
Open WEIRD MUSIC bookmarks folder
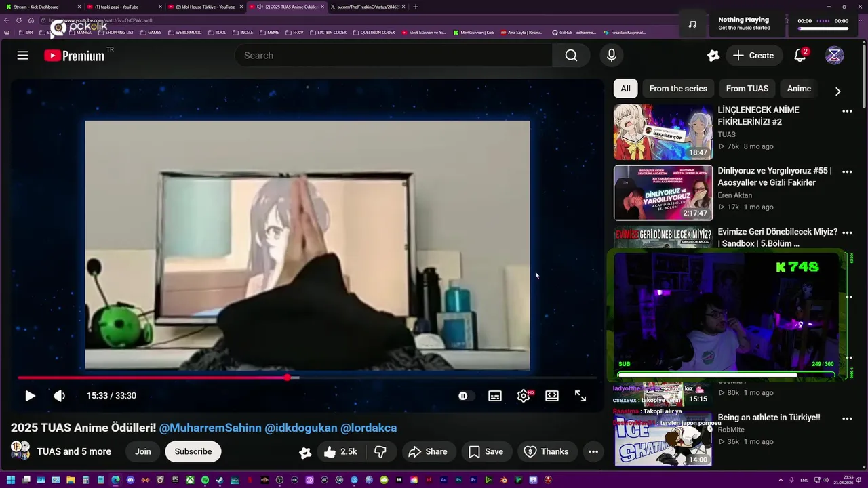[184, 33]
